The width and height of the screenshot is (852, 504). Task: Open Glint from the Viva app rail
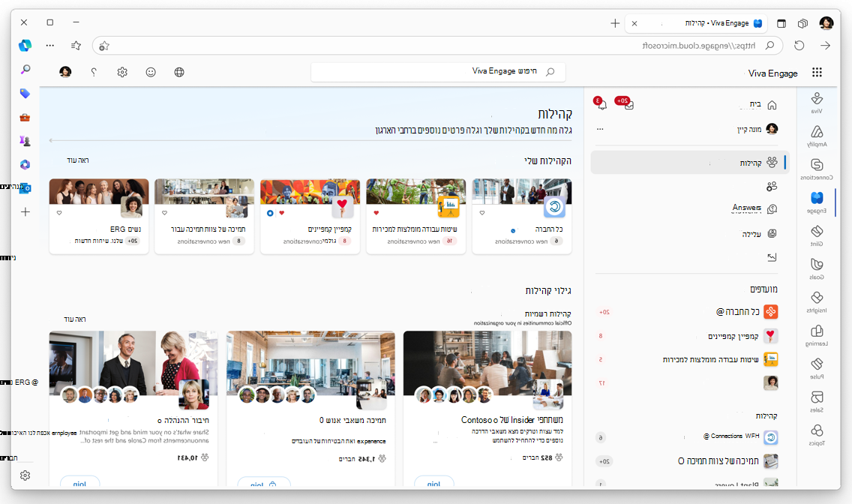(816, 235)
